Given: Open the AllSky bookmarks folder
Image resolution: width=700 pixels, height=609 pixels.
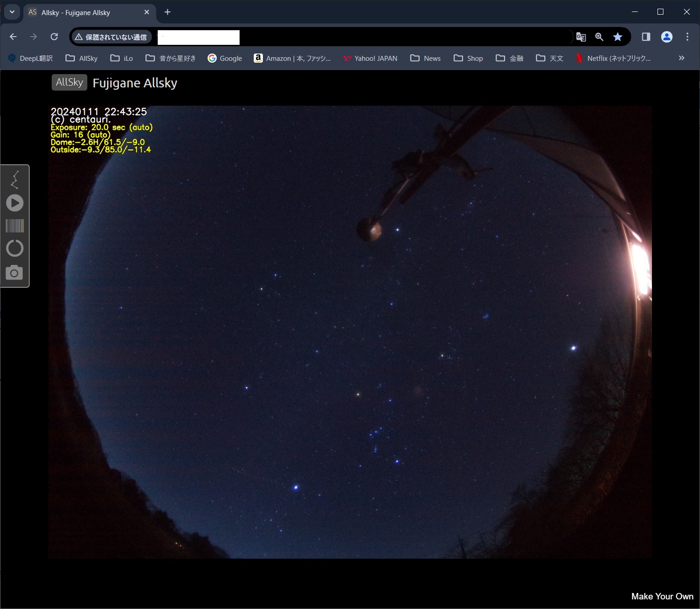Looking at the screenshot, I should (82, 58).
